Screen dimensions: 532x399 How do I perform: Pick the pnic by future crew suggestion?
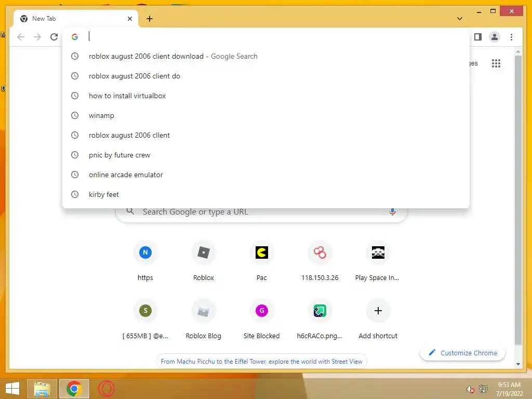tap(266, 155)
